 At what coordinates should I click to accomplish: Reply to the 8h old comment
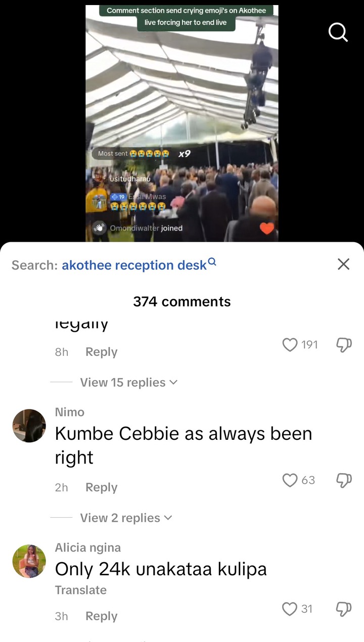click(x=101, y=352)
